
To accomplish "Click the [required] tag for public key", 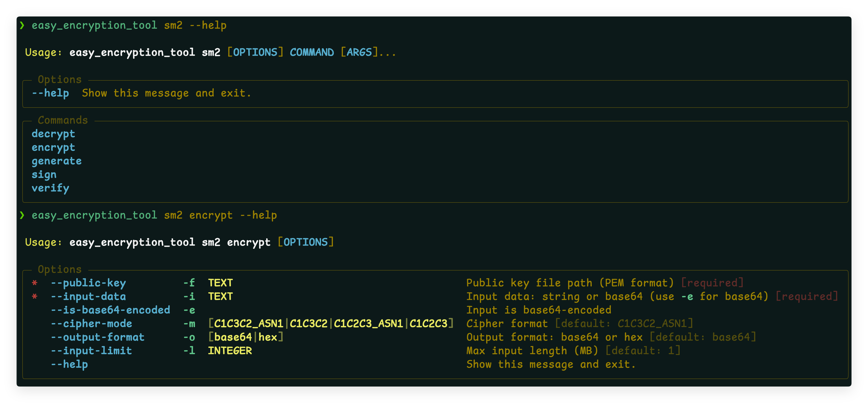I will 712,283.
